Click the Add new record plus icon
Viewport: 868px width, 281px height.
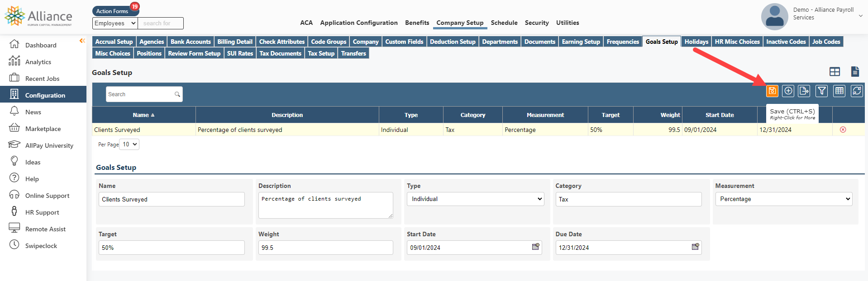[x=788, y=91]
